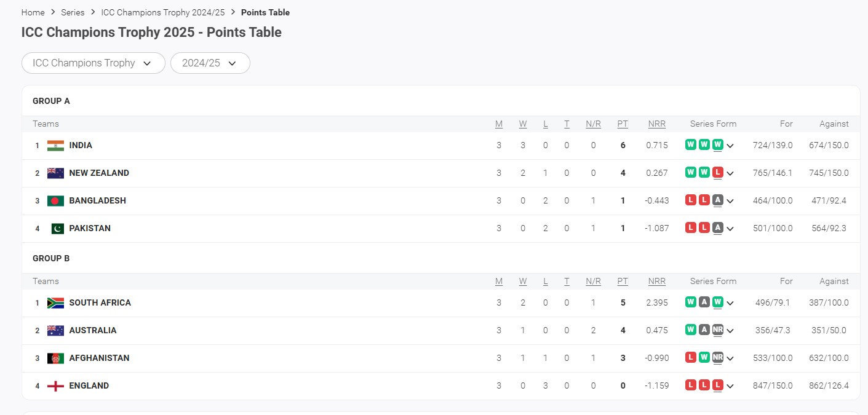Open the Series breadcrumb link

coord(73,12)
